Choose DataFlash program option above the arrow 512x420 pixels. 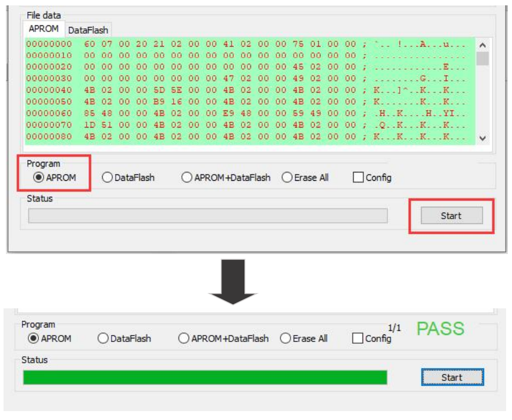[x=107, y=177]
